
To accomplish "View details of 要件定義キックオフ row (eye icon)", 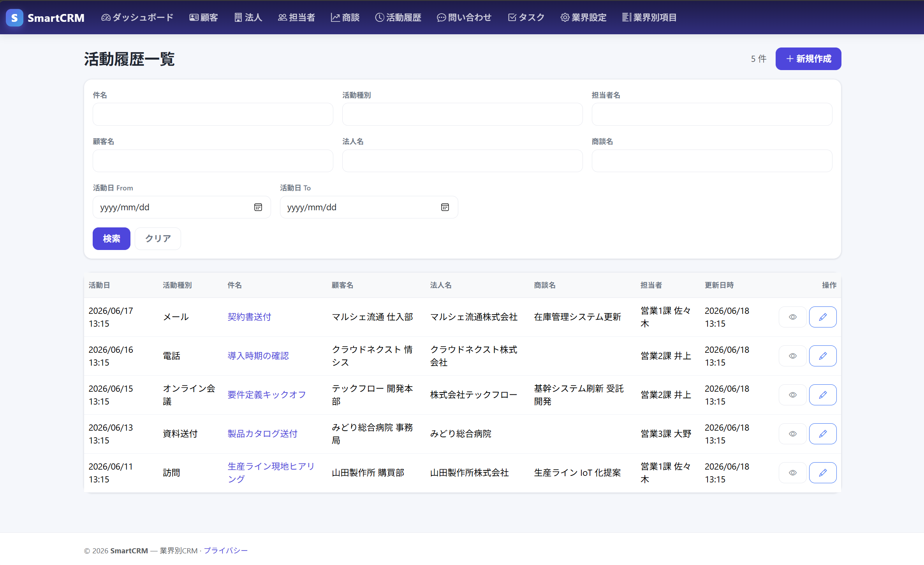I will click(792, 395).
